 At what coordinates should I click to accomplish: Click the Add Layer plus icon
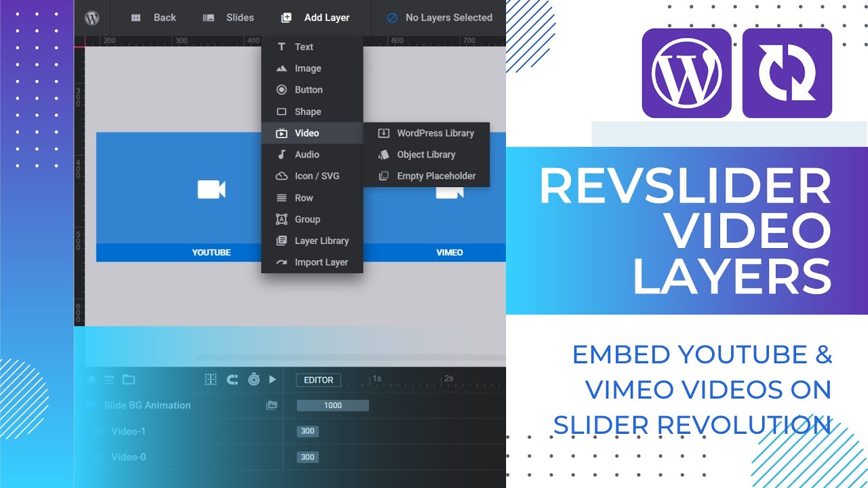pyautogui.click(x=286, y=18)
